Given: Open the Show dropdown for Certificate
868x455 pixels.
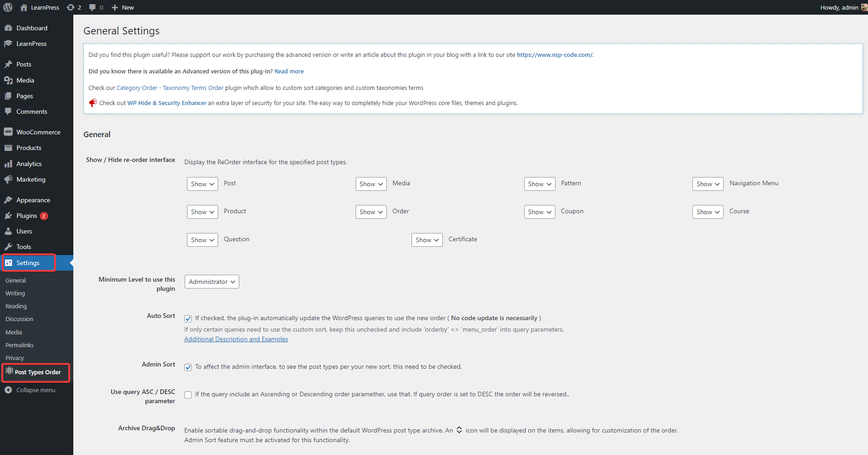Looking at the screenshot, I should [x=427, y=240].
